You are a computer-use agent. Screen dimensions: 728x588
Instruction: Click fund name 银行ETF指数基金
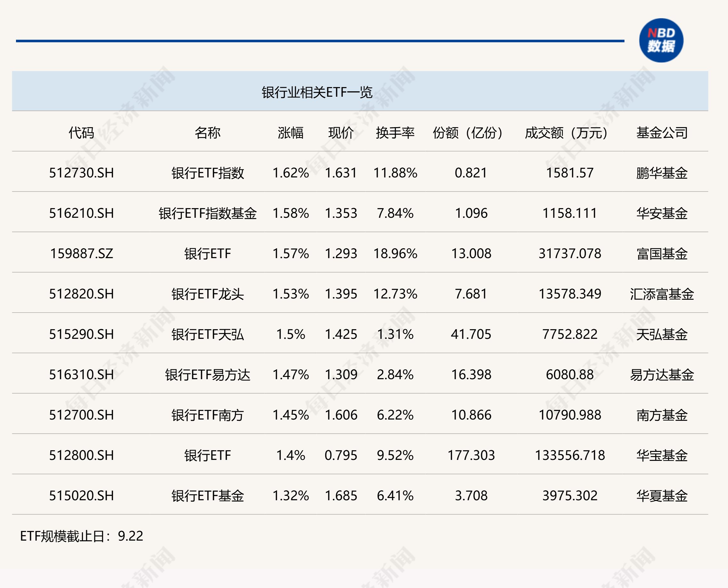207,213
